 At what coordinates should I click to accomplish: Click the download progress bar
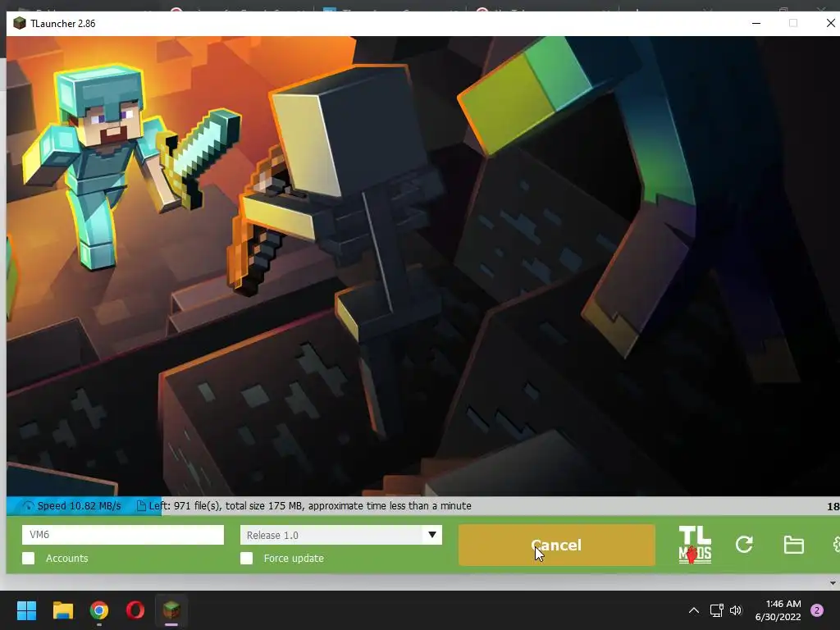coord(423,505)
